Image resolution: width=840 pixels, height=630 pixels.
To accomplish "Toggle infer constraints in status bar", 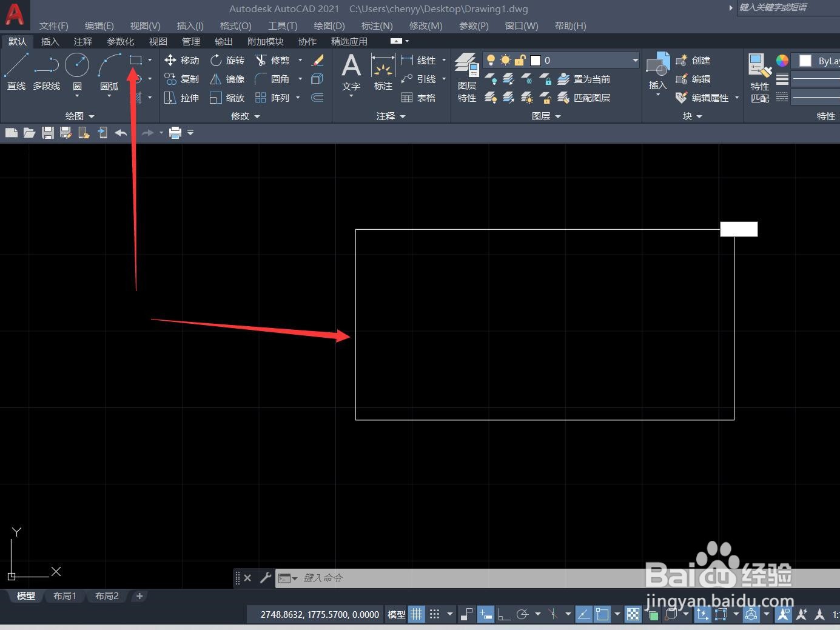I will (x=466, y=614).
